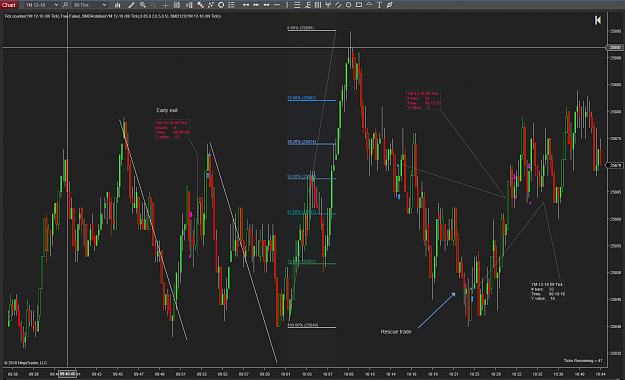This screenshot has width=625, height=380.
Task: Select the Line drawing tool
Action: coord(246,5)
